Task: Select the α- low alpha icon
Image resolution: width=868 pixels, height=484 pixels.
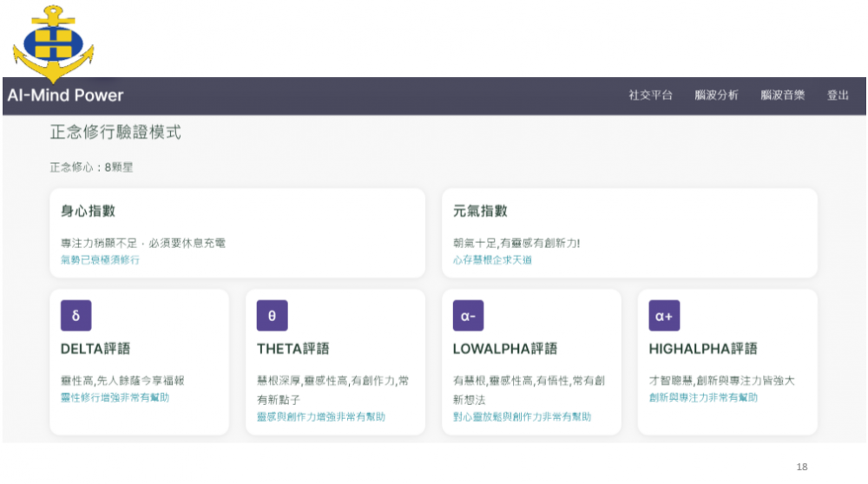Action: tap(468, 316)
